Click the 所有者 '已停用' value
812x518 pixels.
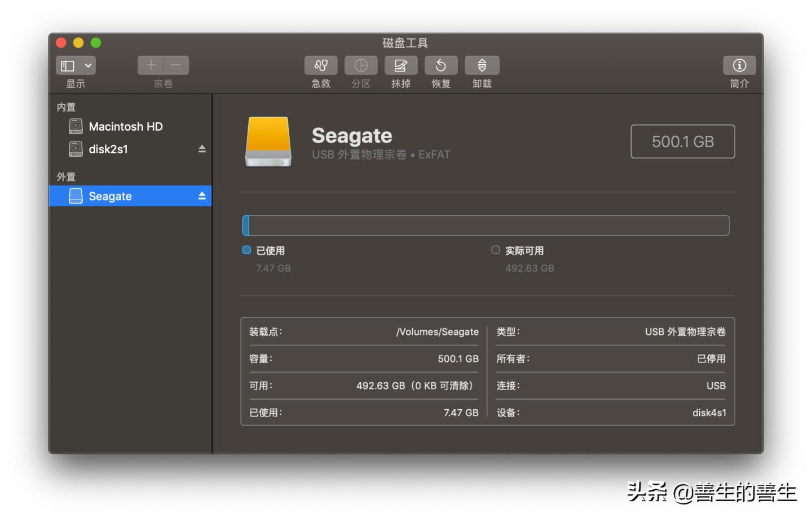(x=712, y=358)
